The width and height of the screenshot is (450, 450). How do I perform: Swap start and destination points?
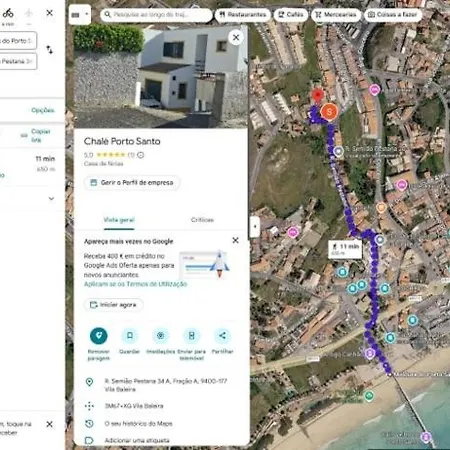(x=49, y=50)
